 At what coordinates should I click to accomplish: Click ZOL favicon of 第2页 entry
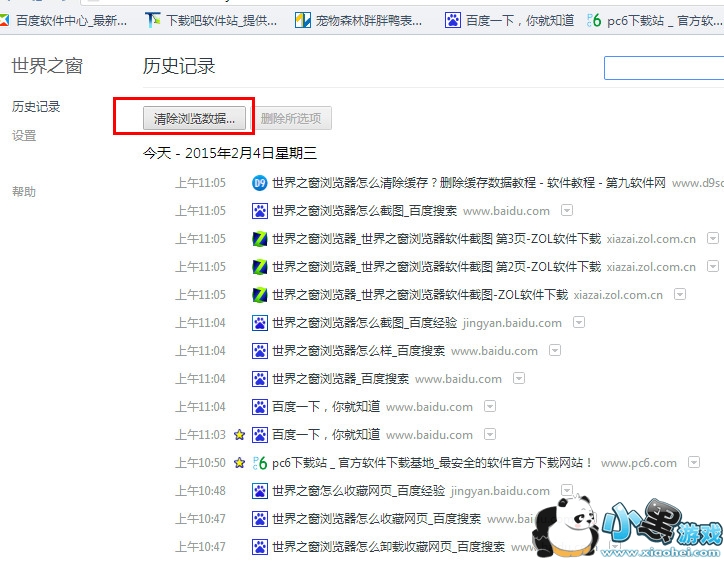259,267
